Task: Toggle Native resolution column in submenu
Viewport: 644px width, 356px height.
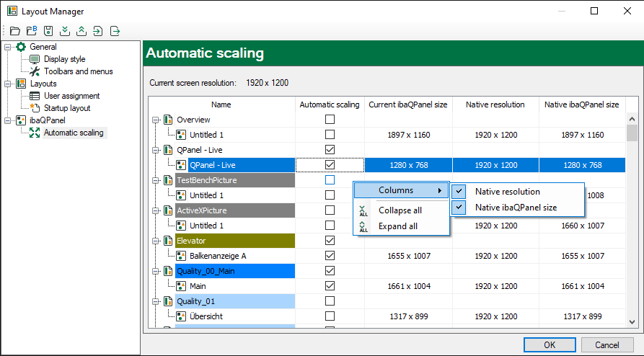Action: (507, 192)
